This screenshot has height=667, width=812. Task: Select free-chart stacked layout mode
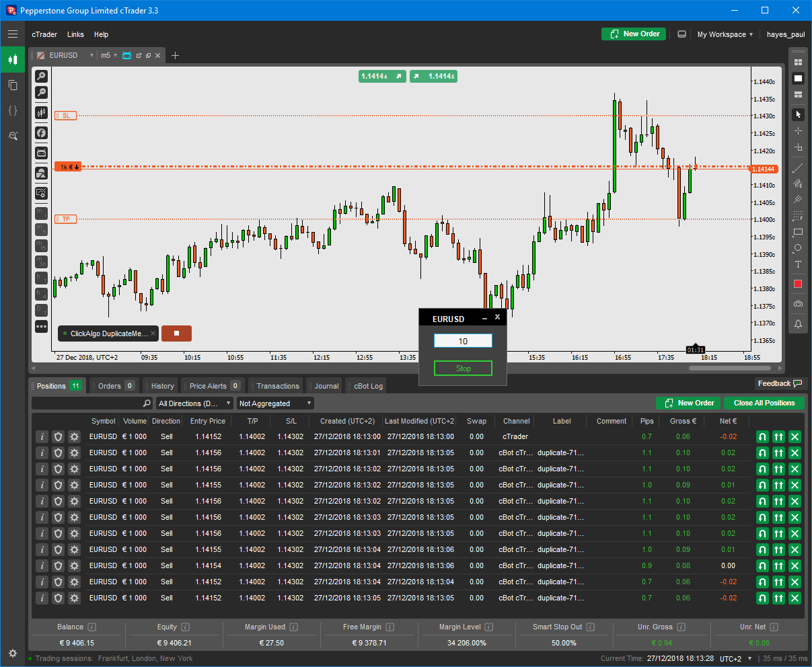[798, 95]
